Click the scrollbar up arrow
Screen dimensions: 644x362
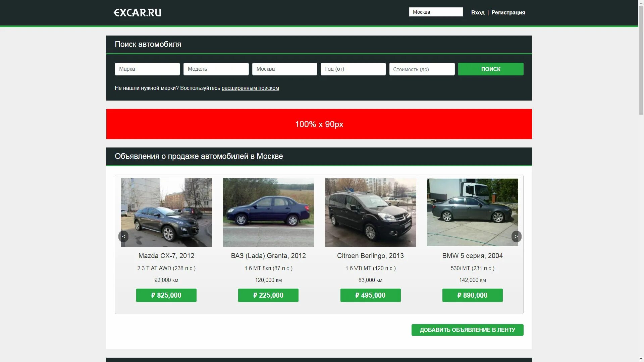tap(641, 3)
